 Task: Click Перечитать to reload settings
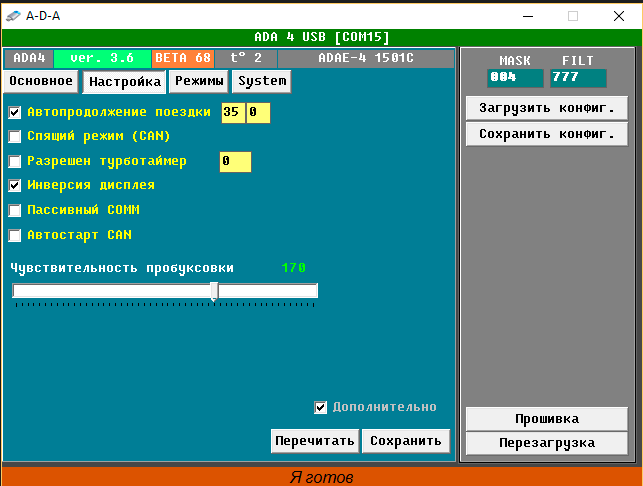314,441
